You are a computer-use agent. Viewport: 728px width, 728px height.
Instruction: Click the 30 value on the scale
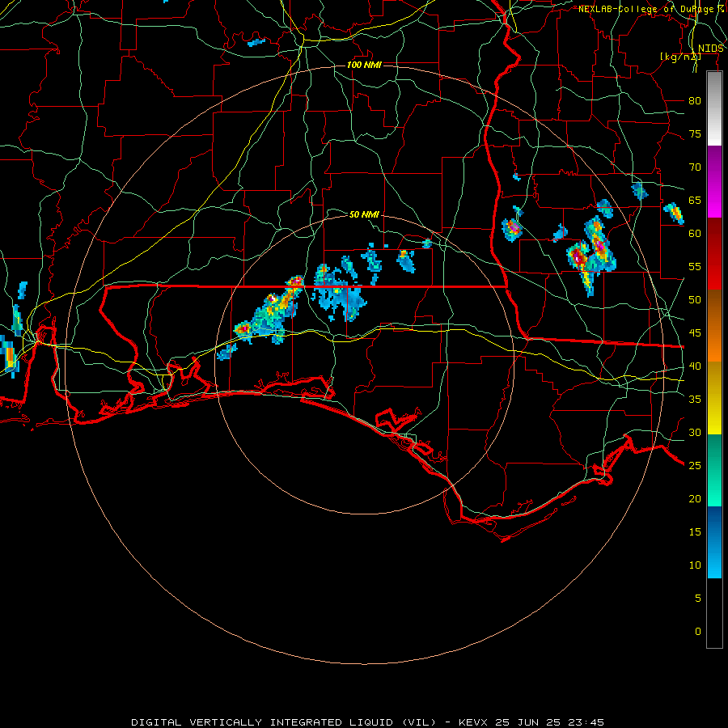pyautogui.click(x=695, y=432)
